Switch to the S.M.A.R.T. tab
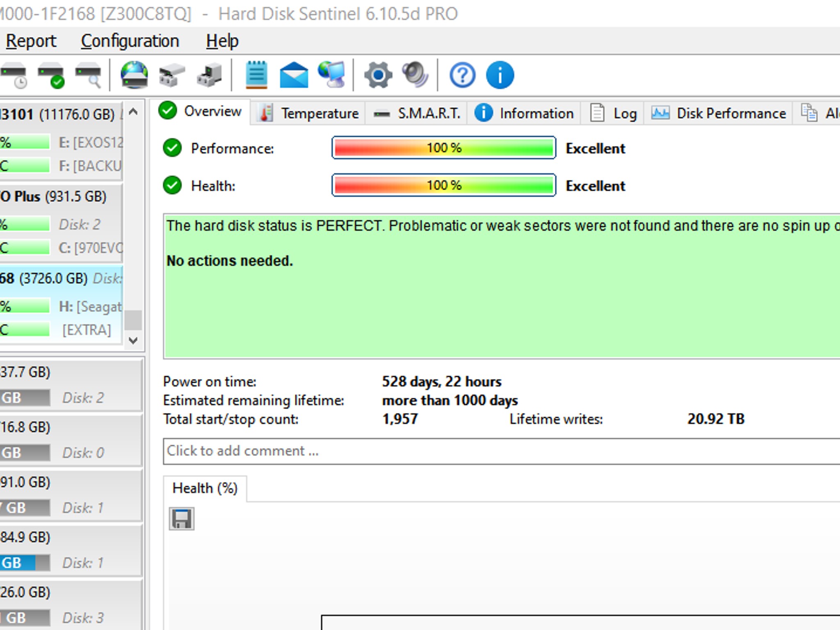The height and width of the screenshot is (630, 840). (417, 113)
